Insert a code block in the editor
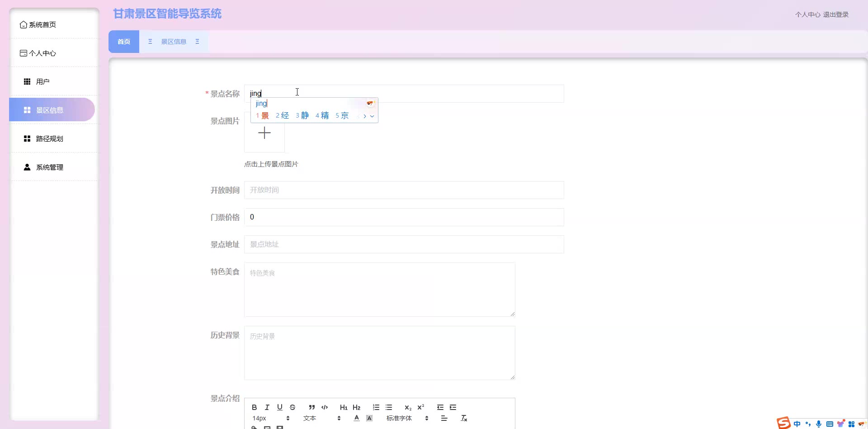The width and height of the screenshot is (868, 429). tap(325, 407)
